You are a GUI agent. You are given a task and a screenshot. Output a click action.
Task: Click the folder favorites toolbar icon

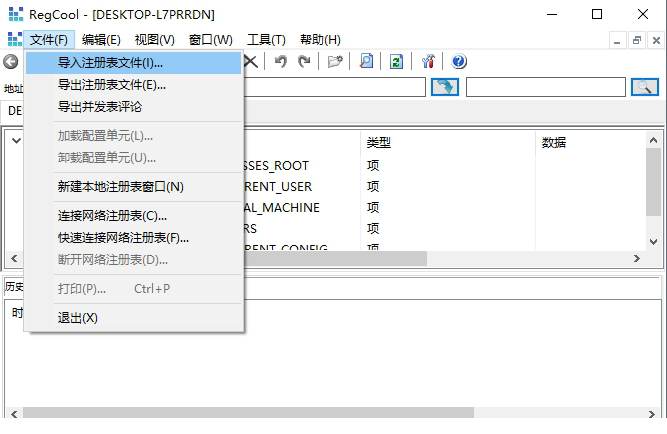[x=335, y=62]
